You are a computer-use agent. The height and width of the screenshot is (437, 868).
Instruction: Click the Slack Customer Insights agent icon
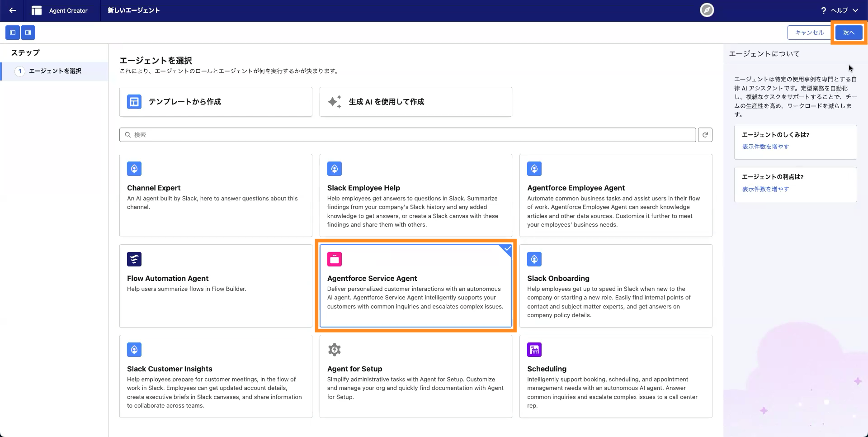(134, 350)
